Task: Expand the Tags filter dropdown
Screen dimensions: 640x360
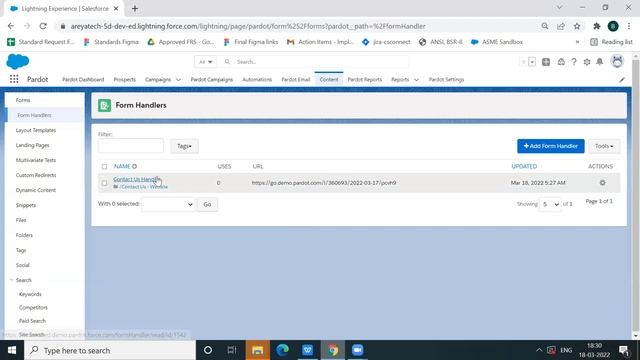Action: click(184, 146)
